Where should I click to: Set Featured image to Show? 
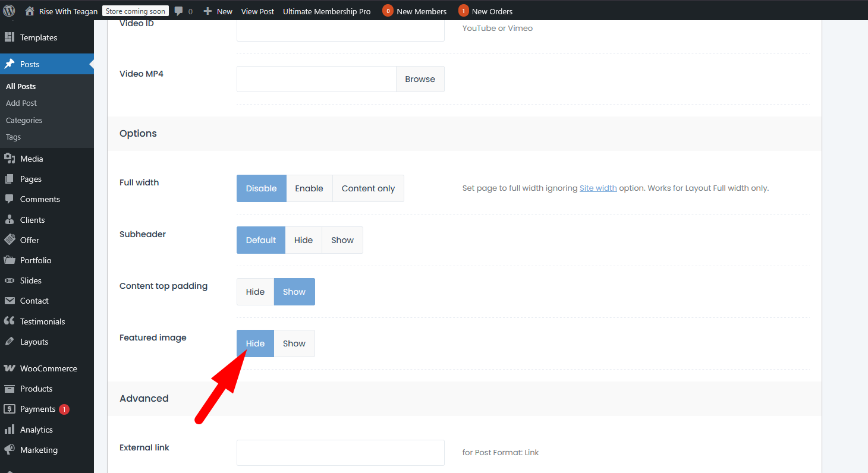pyautogui.click(x=294, y=343)
